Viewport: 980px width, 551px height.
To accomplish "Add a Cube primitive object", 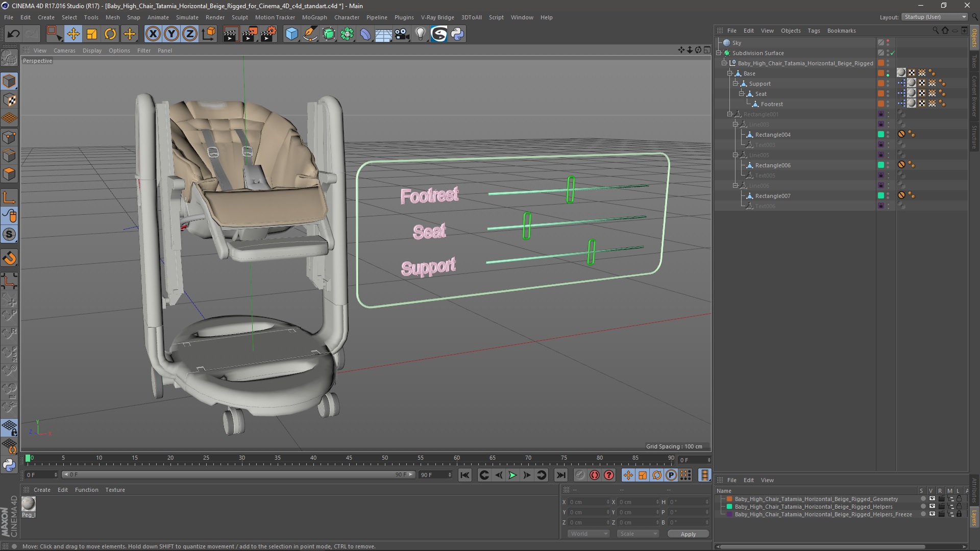I will tap(291, 34).
